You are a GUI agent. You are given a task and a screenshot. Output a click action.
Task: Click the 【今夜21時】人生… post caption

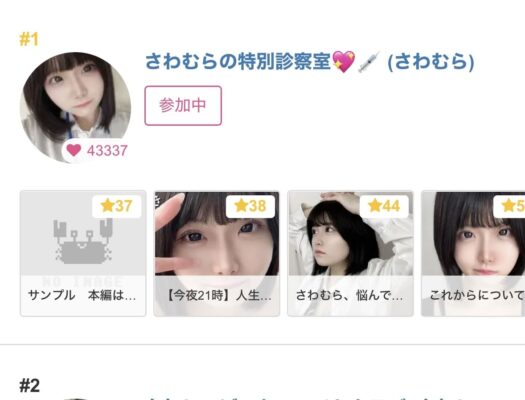pyautogui.click(x=217, y=296)
